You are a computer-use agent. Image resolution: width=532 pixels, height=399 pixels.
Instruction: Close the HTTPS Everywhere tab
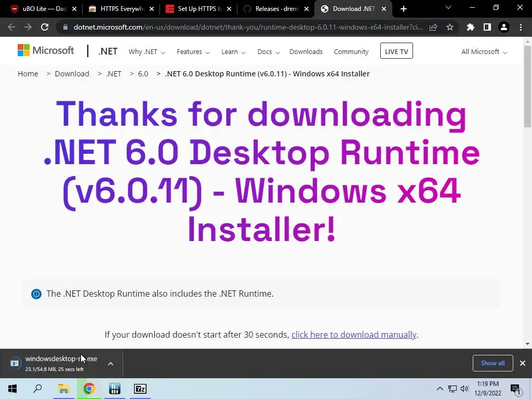[x=152, y=9]
